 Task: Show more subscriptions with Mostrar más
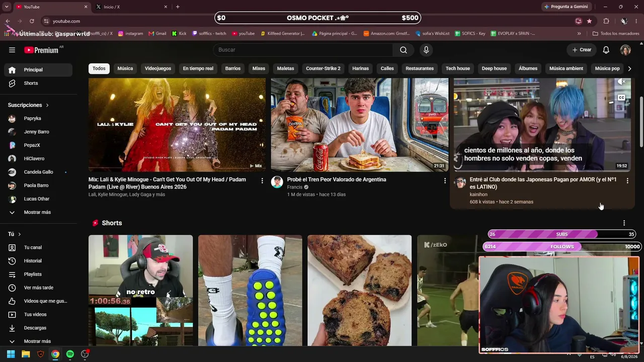[x=36, y=212]
